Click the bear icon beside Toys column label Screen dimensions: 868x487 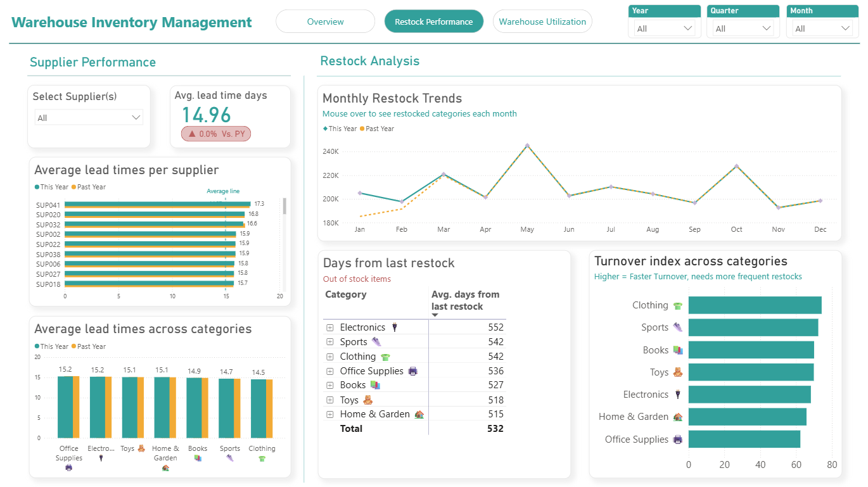[x=141, y=448]
